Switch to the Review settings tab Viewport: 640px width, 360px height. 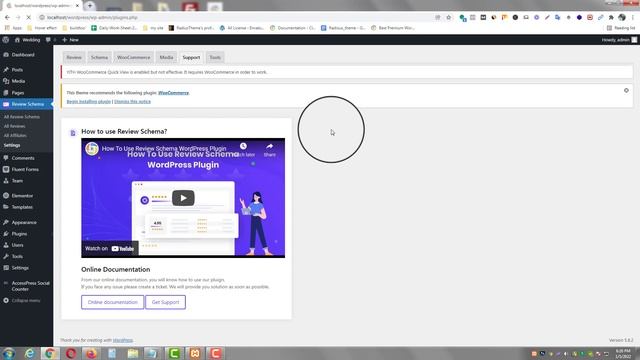coord(74,58)
